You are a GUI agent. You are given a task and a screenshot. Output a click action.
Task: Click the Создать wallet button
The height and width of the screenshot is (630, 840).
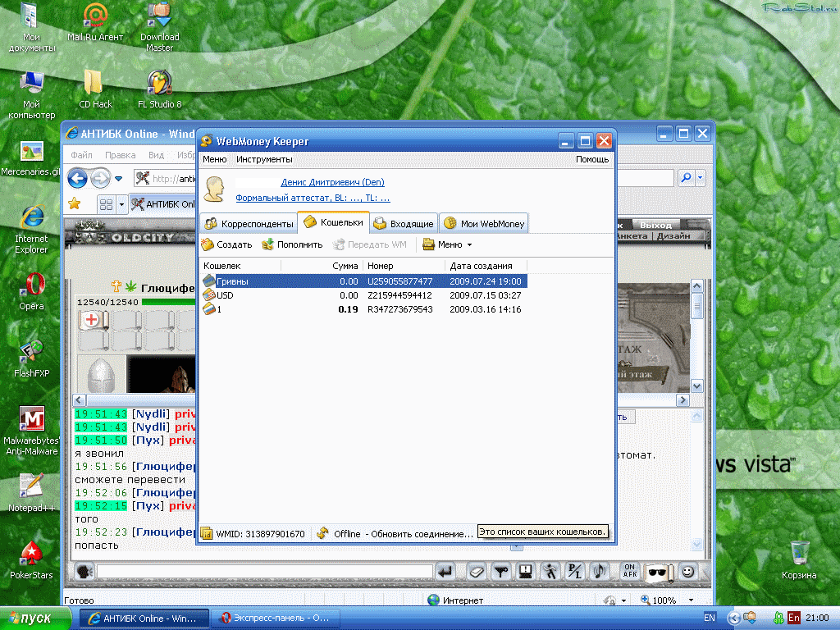226,244
